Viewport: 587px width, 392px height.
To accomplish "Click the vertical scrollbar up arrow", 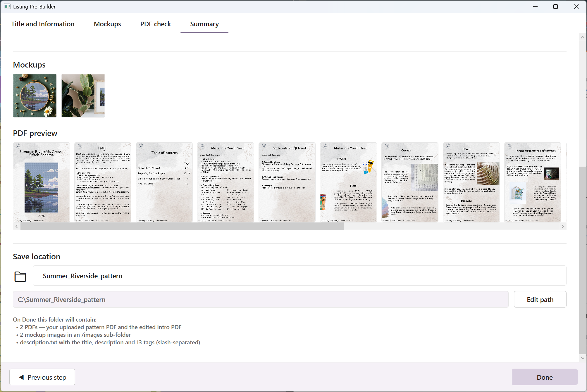I will click(583, 37).
